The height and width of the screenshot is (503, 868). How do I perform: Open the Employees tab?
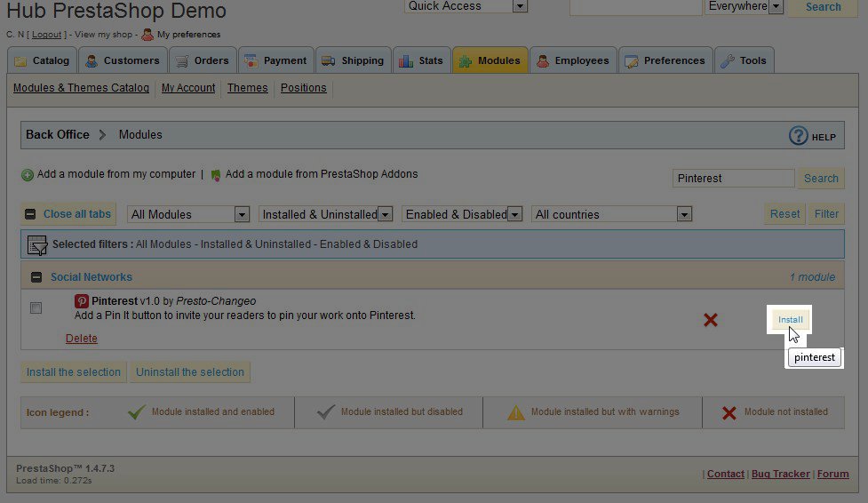[x=573, y=60]
